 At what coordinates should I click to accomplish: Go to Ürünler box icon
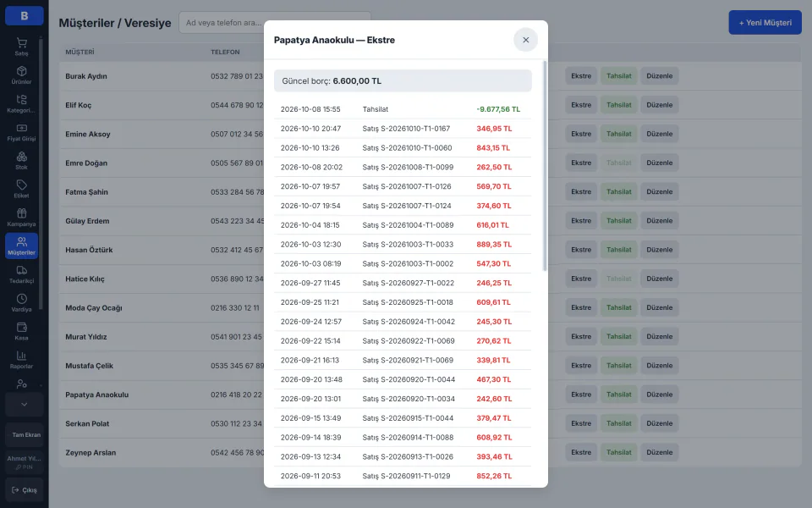click(x=21, y=75)
